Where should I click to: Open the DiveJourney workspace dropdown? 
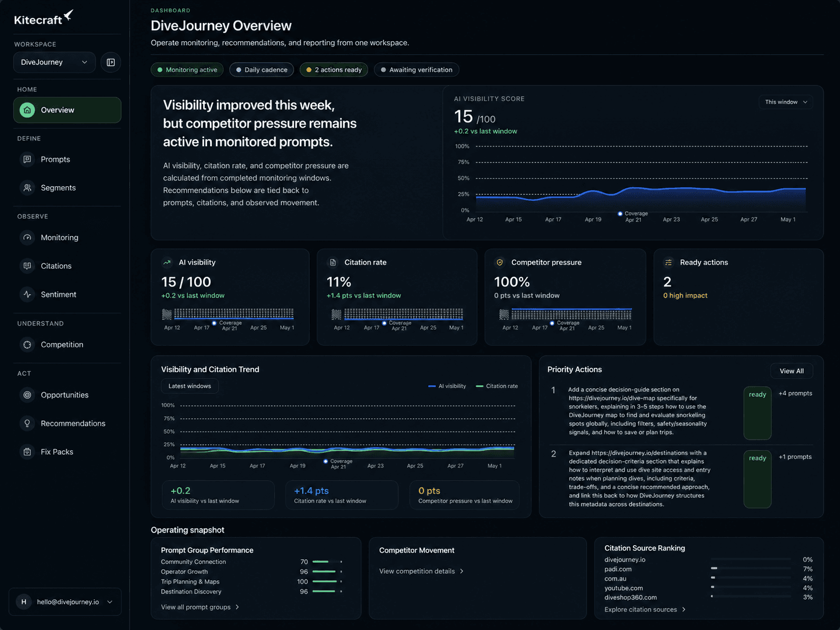54,62
